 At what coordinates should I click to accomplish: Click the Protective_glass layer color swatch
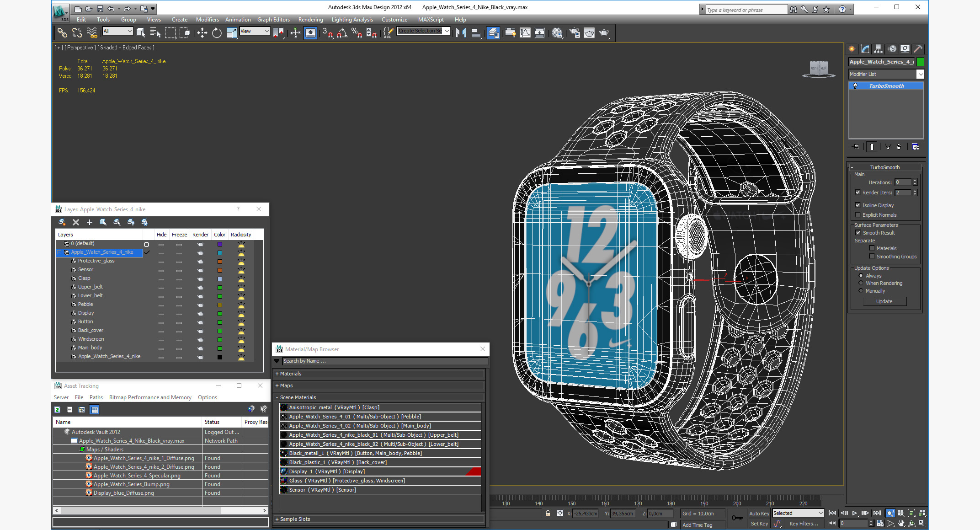(220, 262)
